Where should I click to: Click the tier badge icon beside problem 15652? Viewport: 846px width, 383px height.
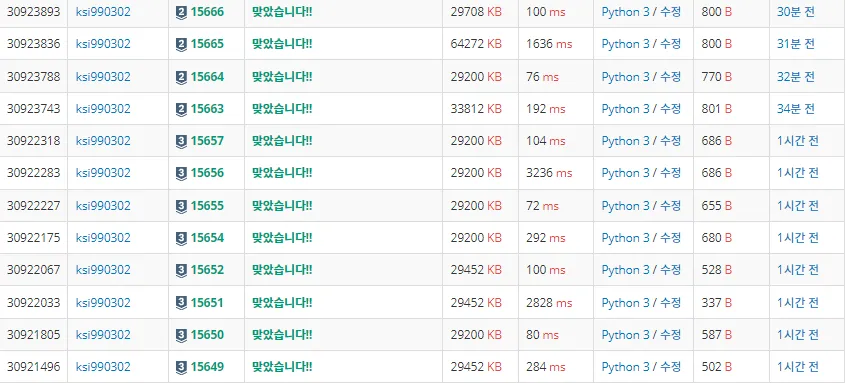pos(181,270)
